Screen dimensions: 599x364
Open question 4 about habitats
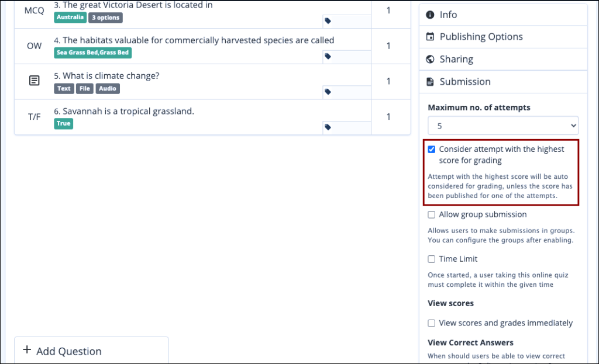[198, 40]
